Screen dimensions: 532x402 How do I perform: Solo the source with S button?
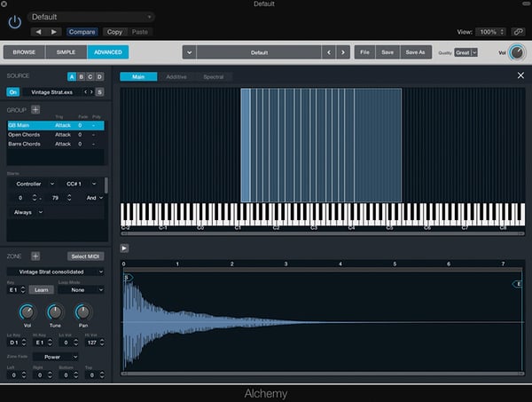pos(99,92)
